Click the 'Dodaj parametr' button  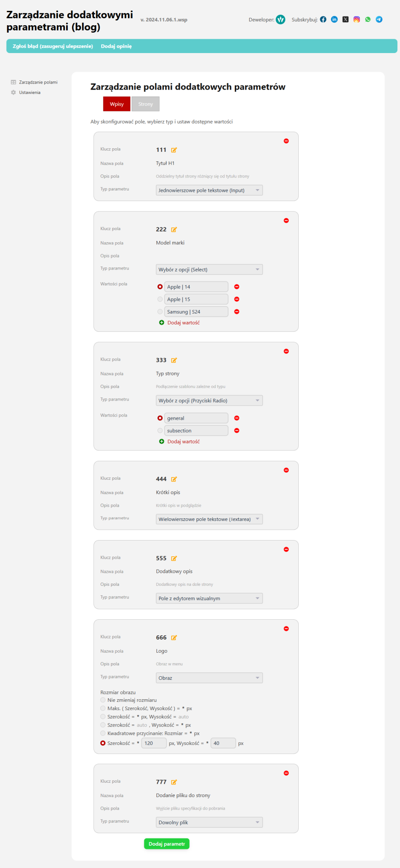pos(167,844)
